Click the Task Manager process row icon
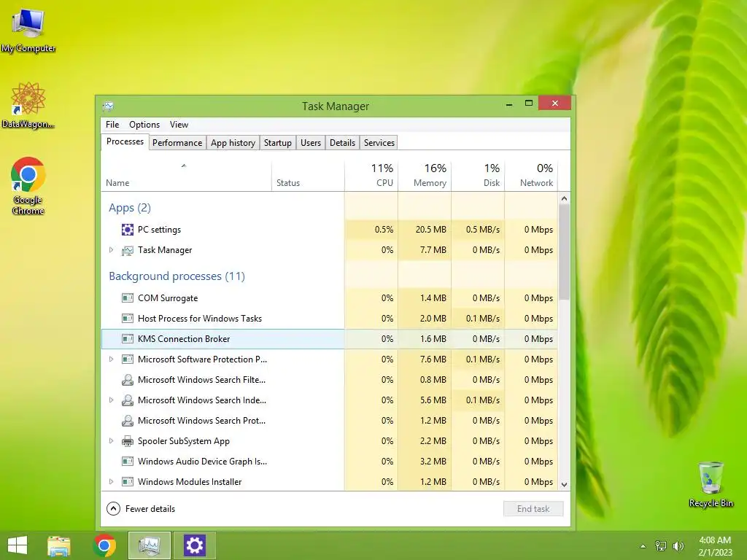Screen dimensions: 747x560 (x=127, y=250)
